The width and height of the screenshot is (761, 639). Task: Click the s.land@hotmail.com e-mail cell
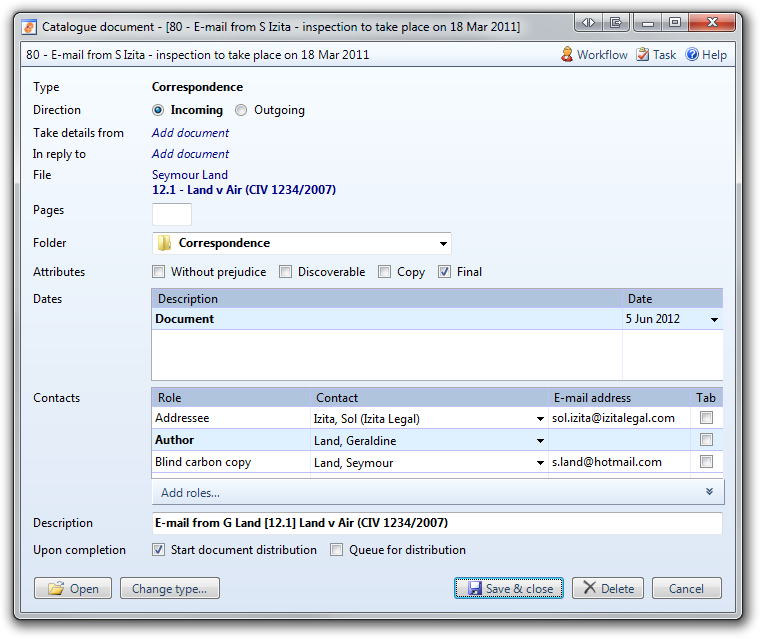pyautogui.click(x=619, y=462)
